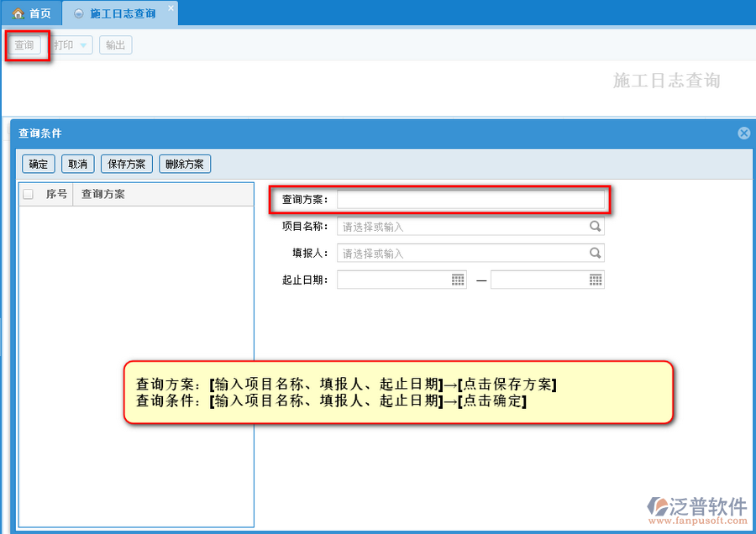Switch to the 施工日志查询 tab

pos(120,13)
